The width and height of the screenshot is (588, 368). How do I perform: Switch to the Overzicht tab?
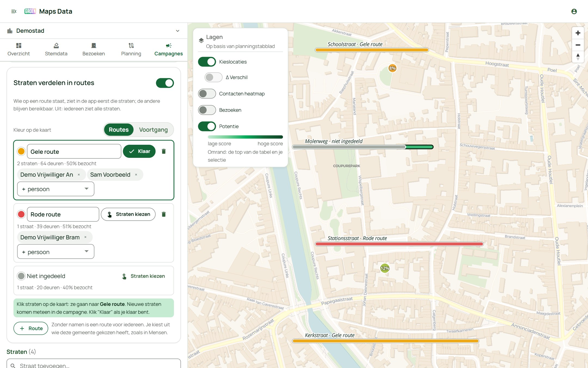(19, 50)
